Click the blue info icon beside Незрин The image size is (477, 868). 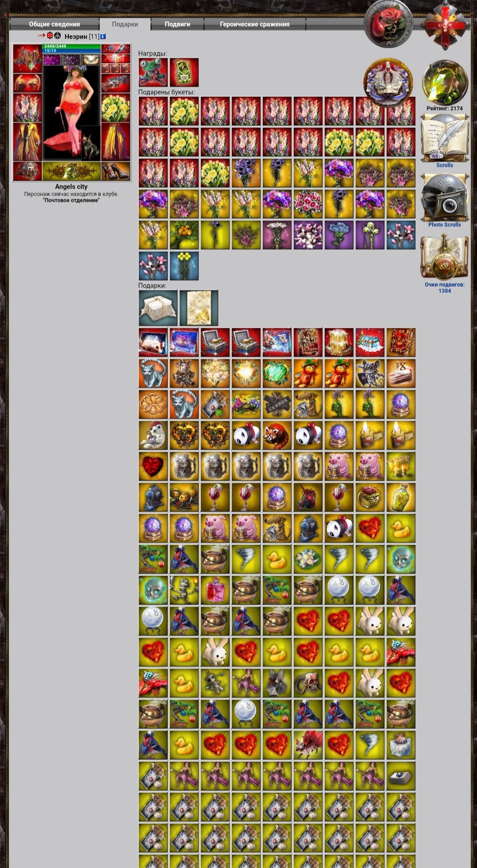103,36
